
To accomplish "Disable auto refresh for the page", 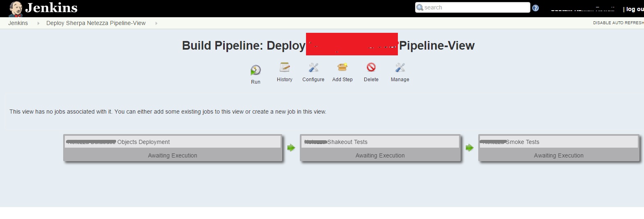I will pos(618,23).
